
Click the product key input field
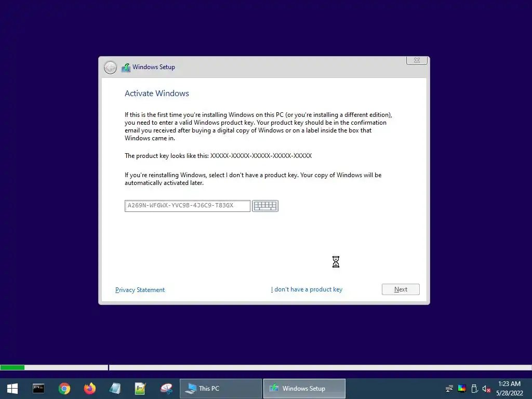[187, 206]
